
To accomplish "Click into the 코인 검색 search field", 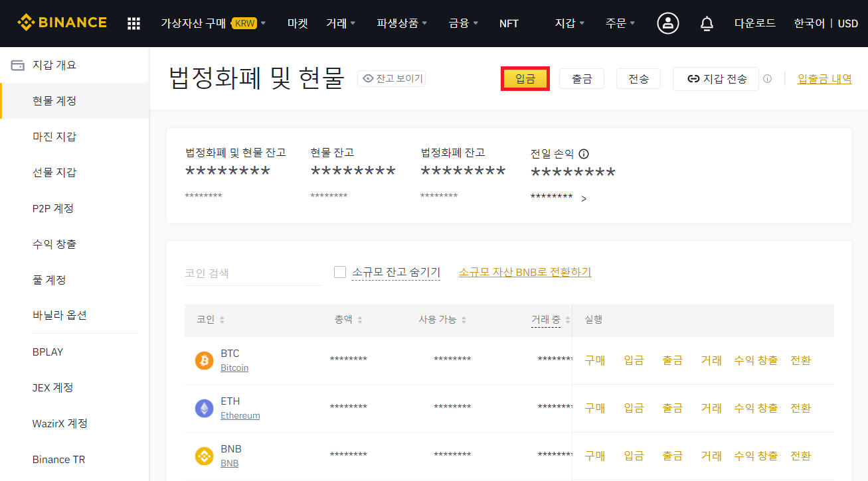I will (253, 273).
